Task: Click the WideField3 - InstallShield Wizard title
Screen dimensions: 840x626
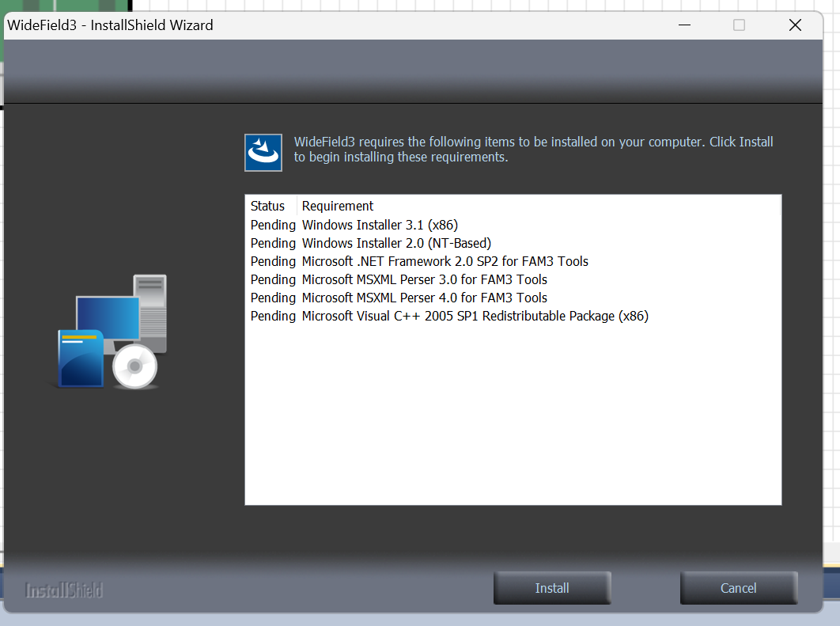Action: [x=110, y=25]
